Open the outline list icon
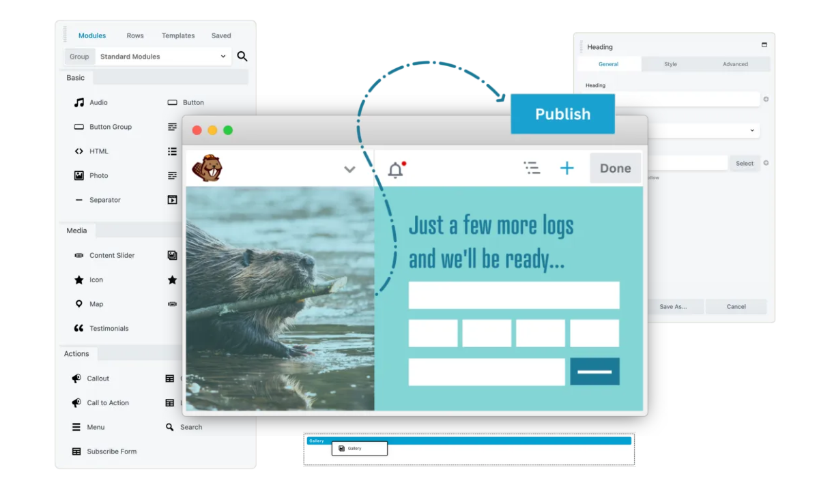832x504 pixels. pos(532,168)
